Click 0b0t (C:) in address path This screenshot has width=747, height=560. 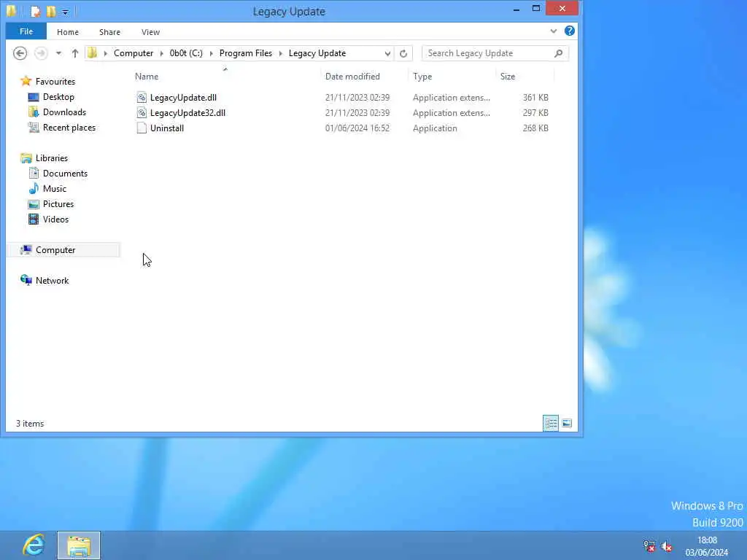[x=186, y=52]
